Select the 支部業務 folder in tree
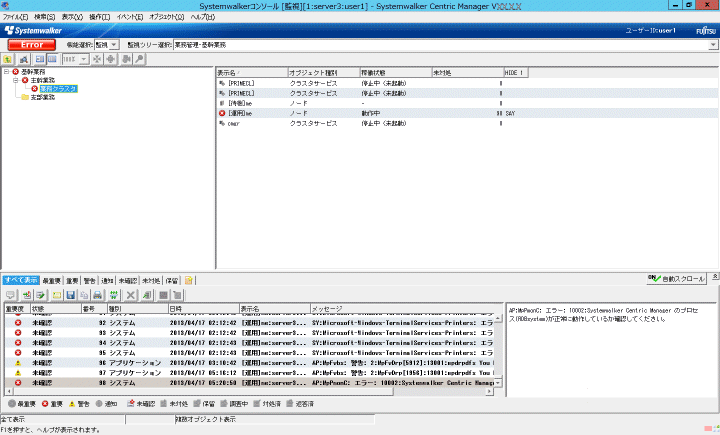 click(x=43, y=97)
